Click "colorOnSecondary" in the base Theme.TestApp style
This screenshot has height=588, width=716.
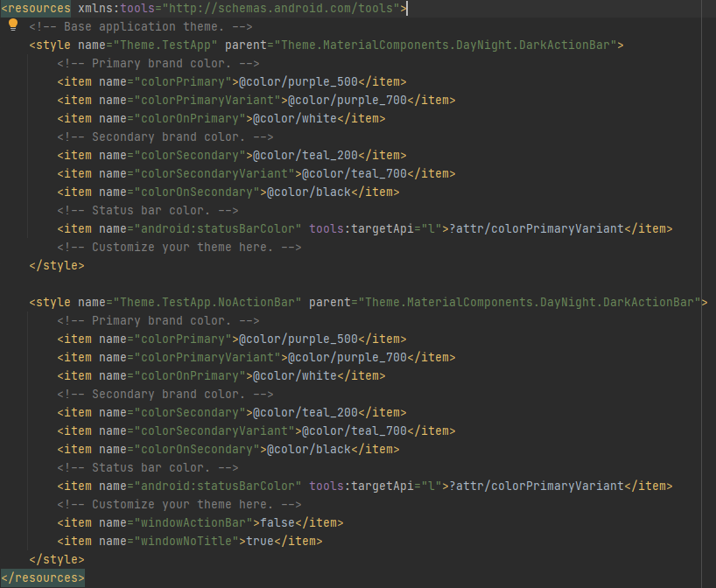click(x=197, y=192)
